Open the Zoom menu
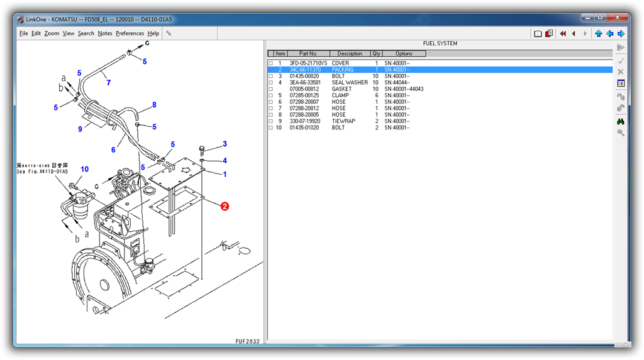The width and height of the screenshot is (644, 360). tap(52, 33)
